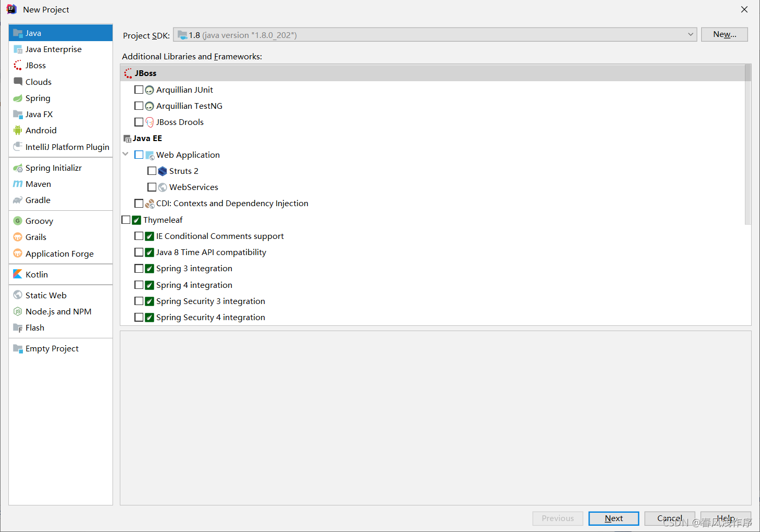Choose Gradle project type
The width and height of the screenshot is (760, 532).
(61, 200)
